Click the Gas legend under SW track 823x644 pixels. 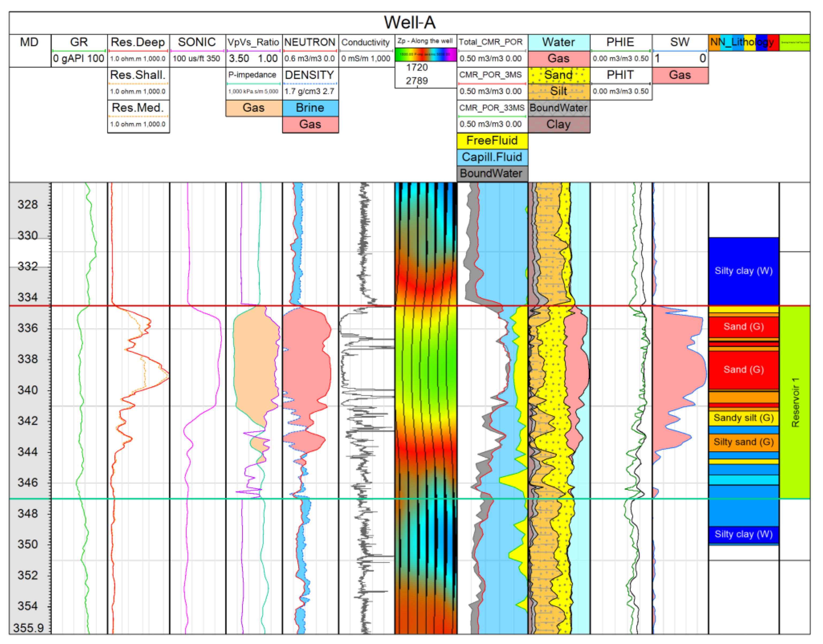(x=680, y=75)
